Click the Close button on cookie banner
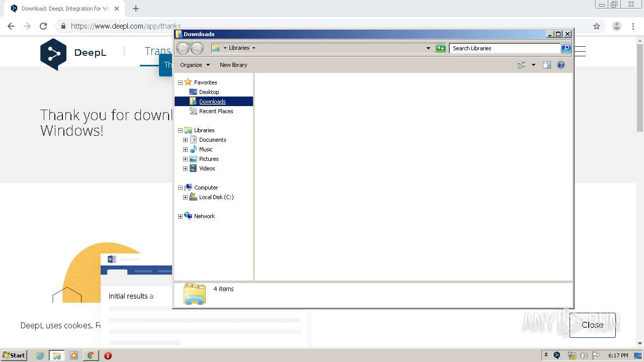This screenshot has width=644, height=362. coord(592,325)
